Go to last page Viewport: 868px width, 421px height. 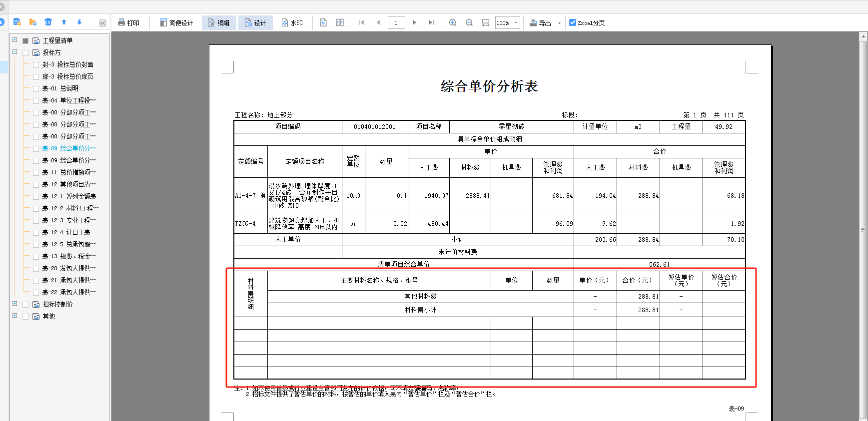point(431,22)
